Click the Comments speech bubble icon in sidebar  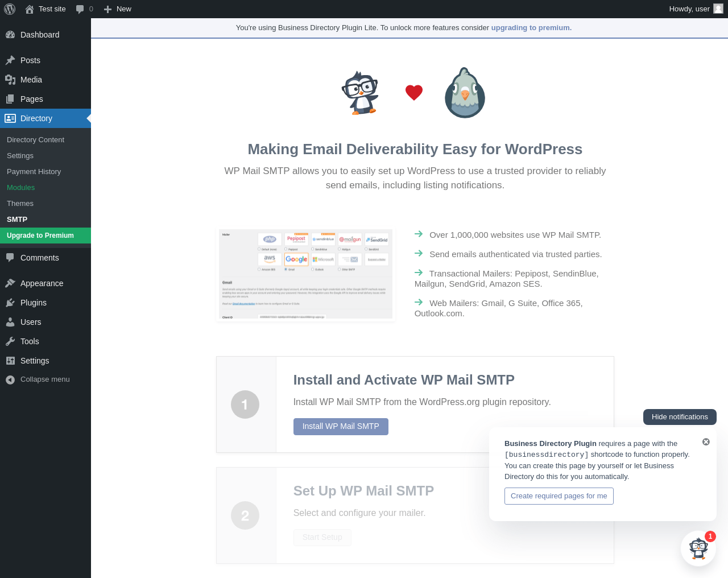point(10,258)
